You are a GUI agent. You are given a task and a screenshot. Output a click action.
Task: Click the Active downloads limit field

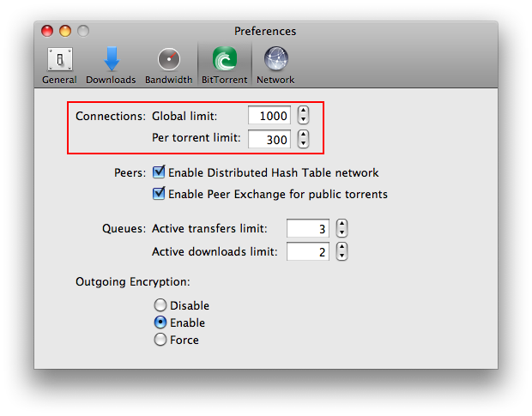tap(308, 251)
